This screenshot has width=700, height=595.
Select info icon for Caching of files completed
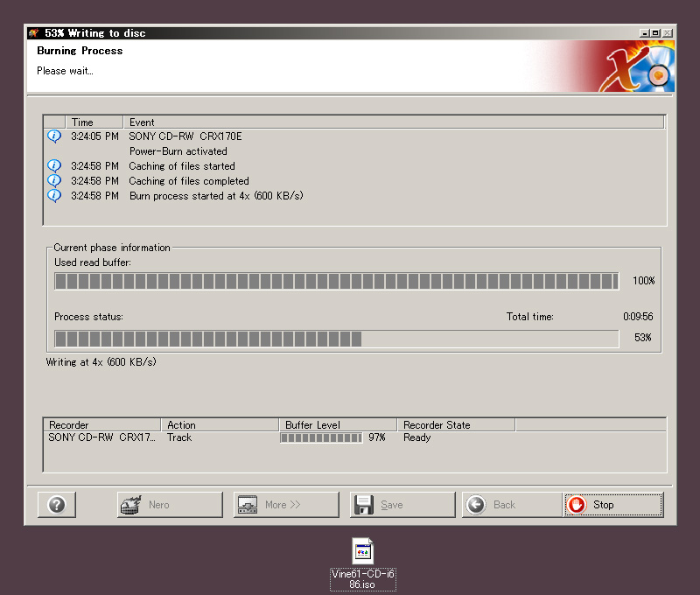[x=54, y=181]
